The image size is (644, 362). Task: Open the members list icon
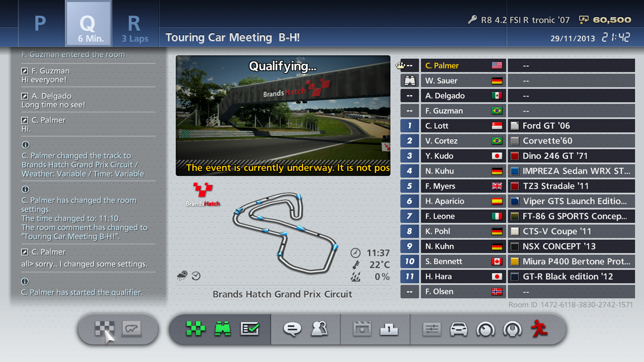pos(319,329)
